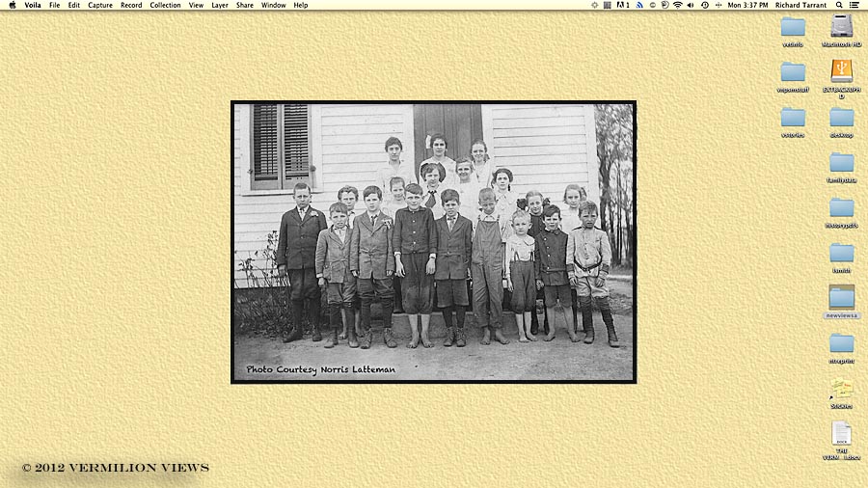Click the Voila application menu
The height and width of the screenshot is (488, 868).
coord(33,5)
